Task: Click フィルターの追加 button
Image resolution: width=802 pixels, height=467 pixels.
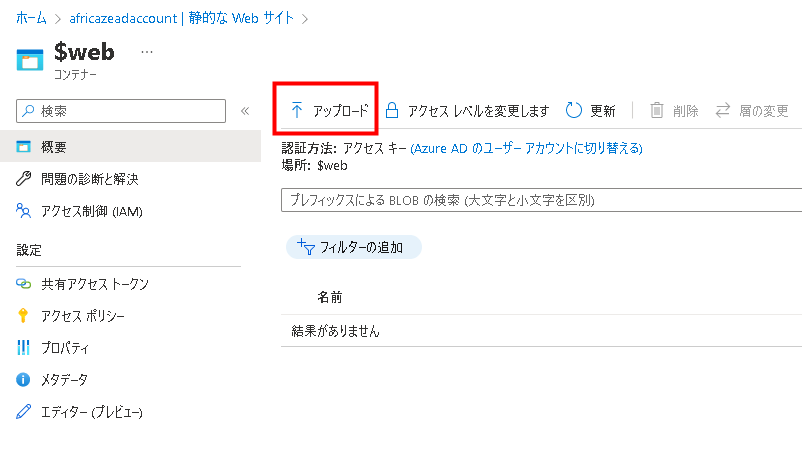Action: (x=353, y=247)
